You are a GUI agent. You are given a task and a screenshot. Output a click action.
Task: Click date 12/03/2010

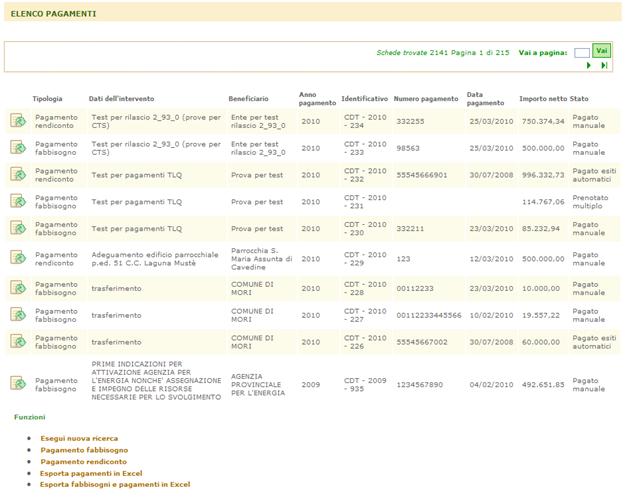tap(491, 259)
